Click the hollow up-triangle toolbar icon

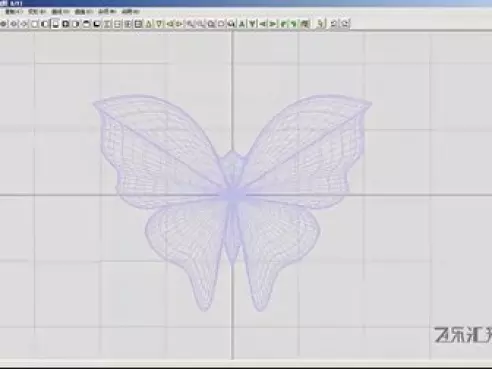pyautogui.click(x=149, y=24)
